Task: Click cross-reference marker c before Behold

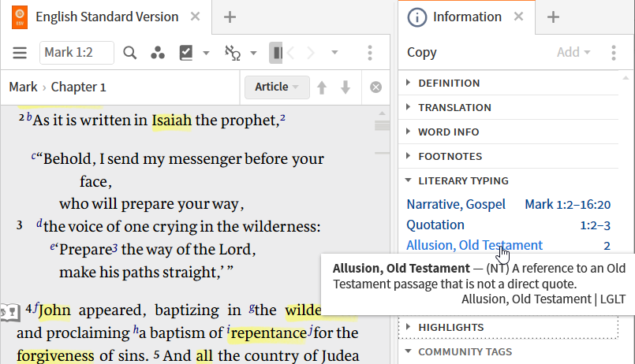Action: [x=34, y=156]
